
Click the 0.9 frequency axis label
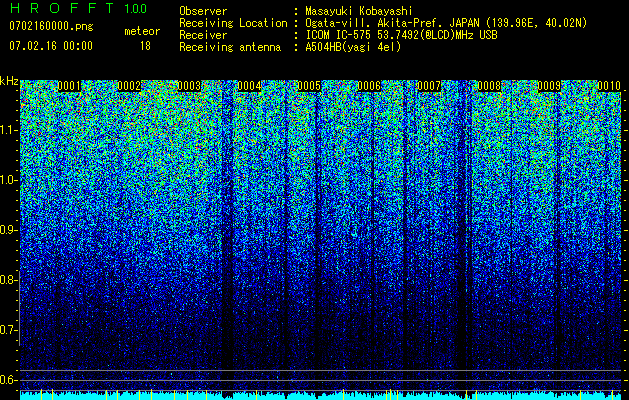8,230
